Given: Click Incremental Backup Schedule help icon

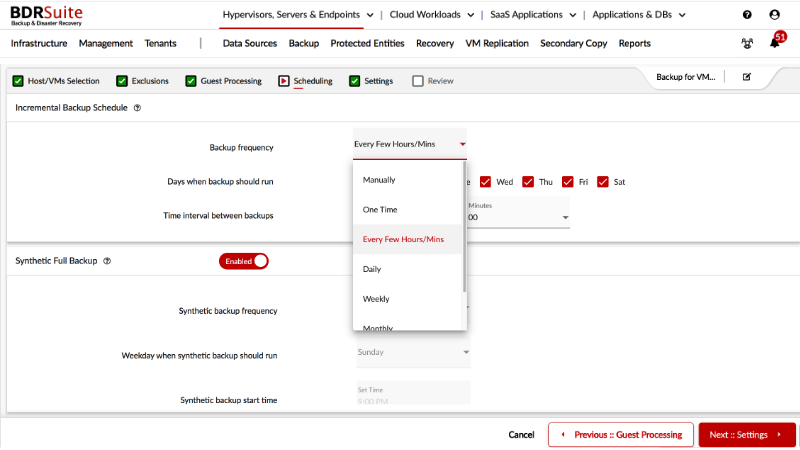Looking at the screenshot, I should tap(137, 107).
